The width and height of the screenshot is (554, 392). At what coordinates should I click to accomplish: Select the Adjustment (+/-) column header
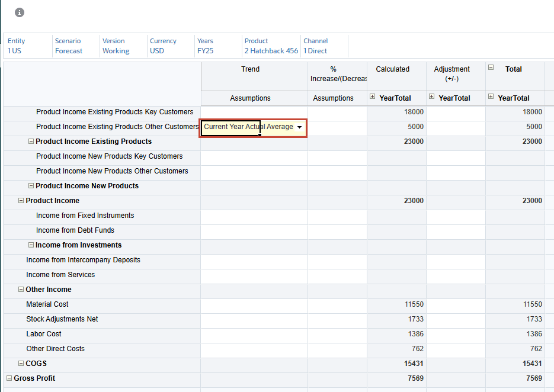tap(456, 76)
